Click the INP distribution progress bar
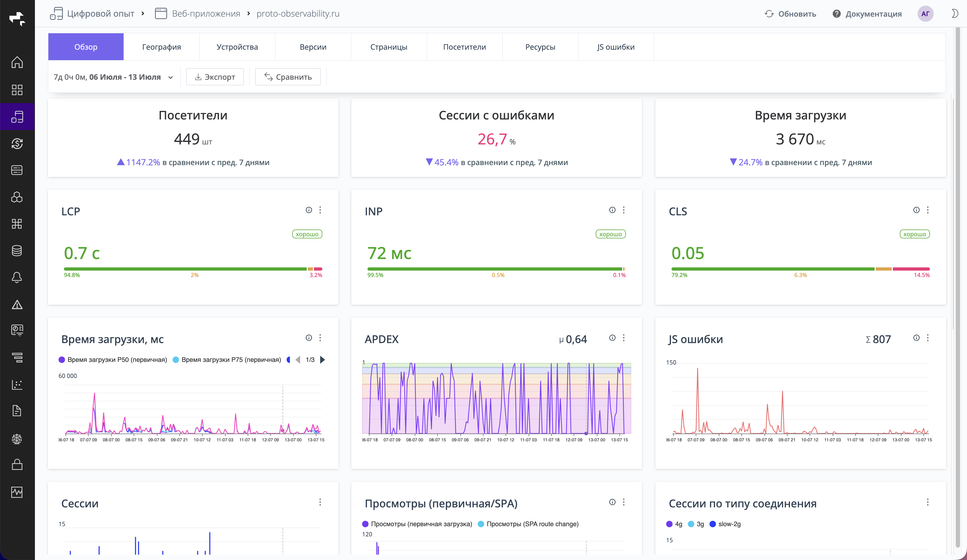Viewport: 967px width, 560px height. pos(497,269)
